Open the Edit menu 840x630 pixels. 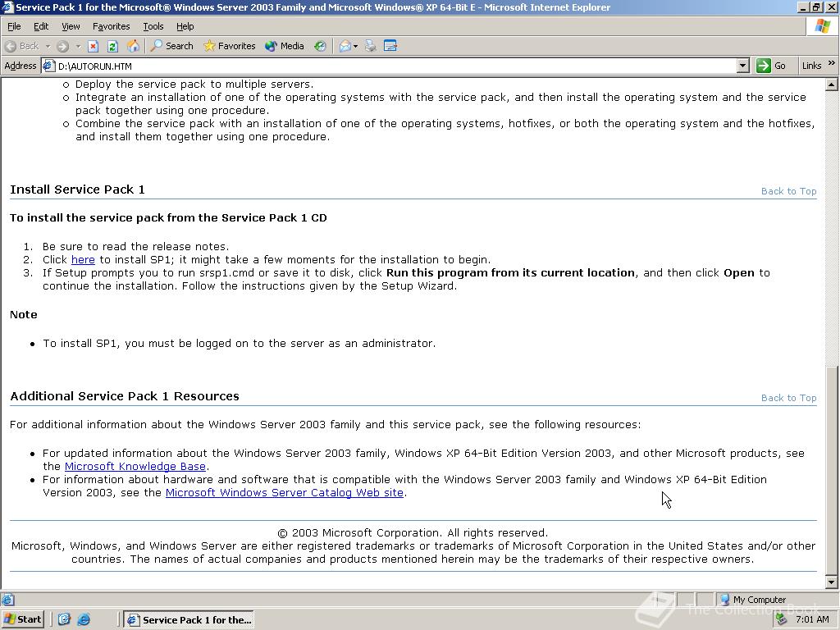click(x=41, y=26)
